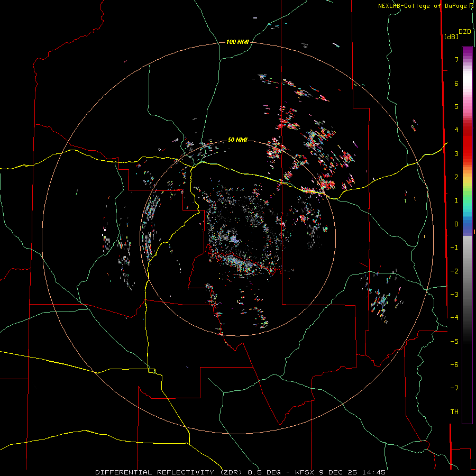Click the KFSX station identifier in caption
Screen dimensions: 476x476
305,472
